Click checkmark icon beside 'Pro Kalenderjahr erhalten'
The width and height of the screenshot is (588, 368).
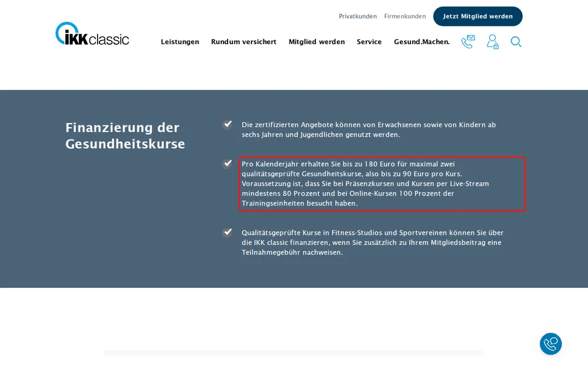[x=227, y=164]
